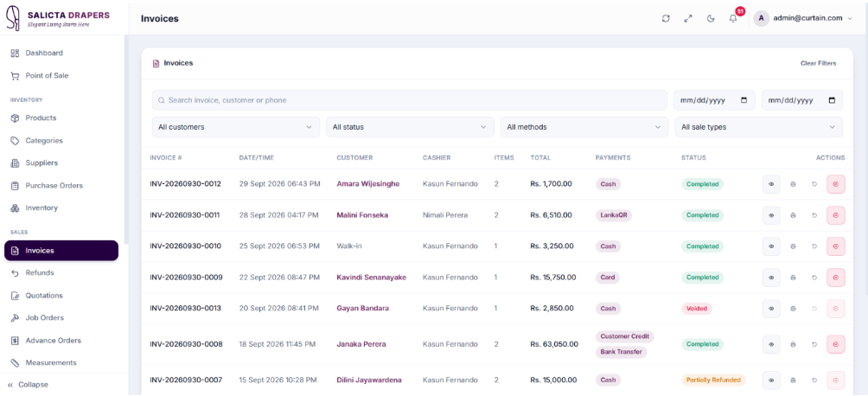Print Dilini Jayawardena's invoice
Viewport: 868px width, 396px height.
tap(793, 380)
